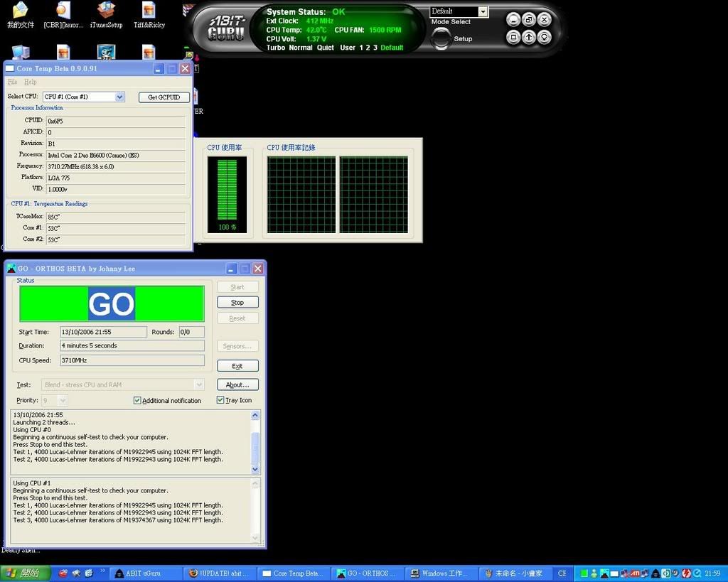Select the computer desktop icon above Core Temp
This screenshot has height=582, width=728.
(21, 52)
